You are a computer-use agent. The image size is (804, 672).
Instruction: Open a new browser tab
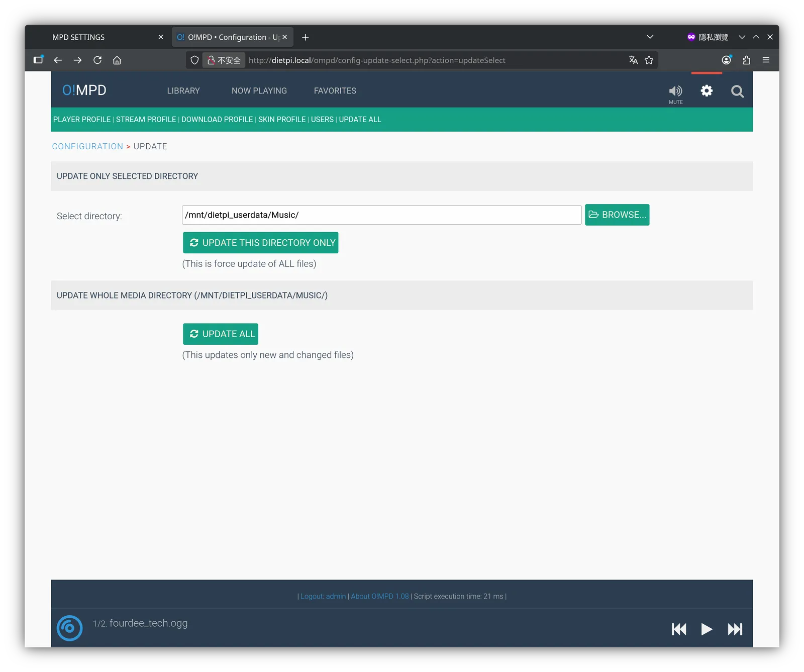pyautogui.click(x=305, y=37)
